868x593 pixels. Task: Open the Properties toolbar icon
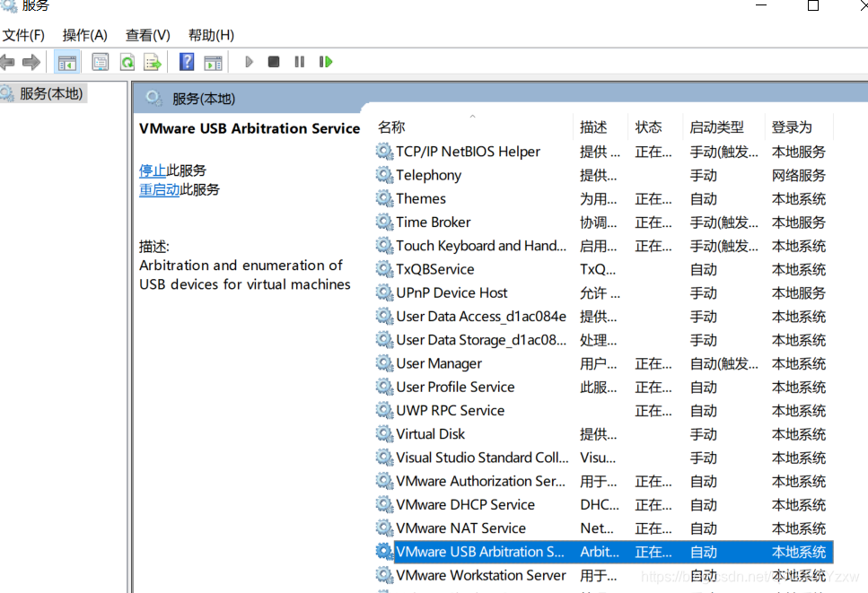pos(101,62)
